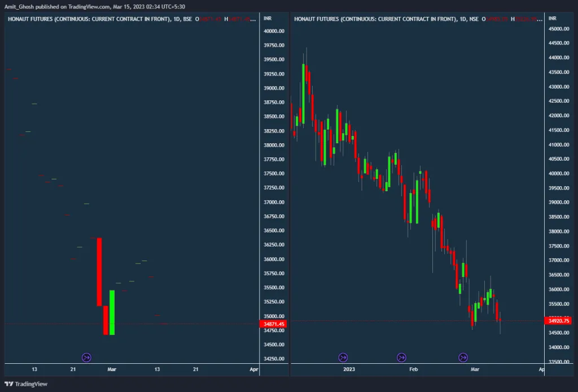578x392 pixels.
Task: Toggle the 34871.45 price label on left chart
Action: tap(272, 324)
